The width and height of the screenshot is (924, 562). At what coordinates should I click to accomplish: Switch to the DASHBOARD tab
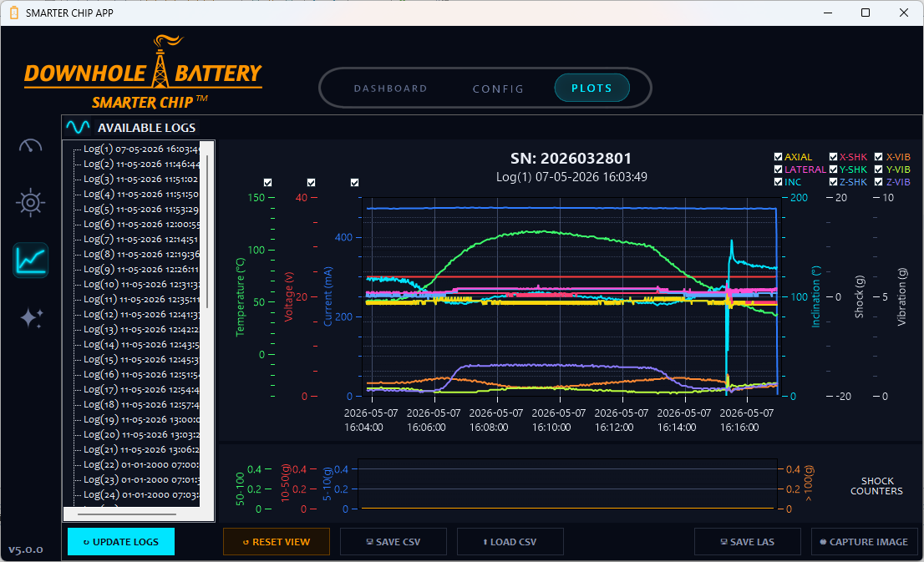tap(391, 89)
